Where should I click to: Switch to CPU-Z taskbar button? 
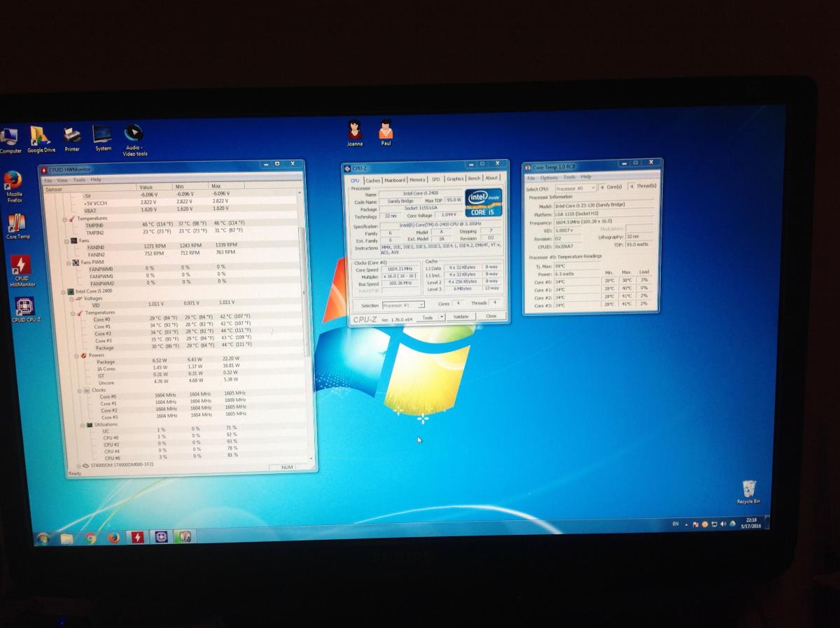(161, 537)
